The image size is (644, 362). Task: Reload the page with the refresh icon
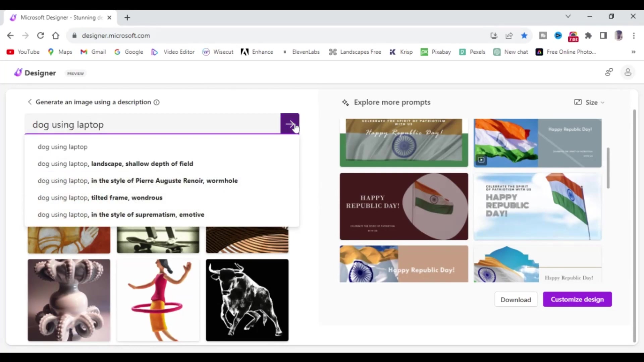(41, 36)
